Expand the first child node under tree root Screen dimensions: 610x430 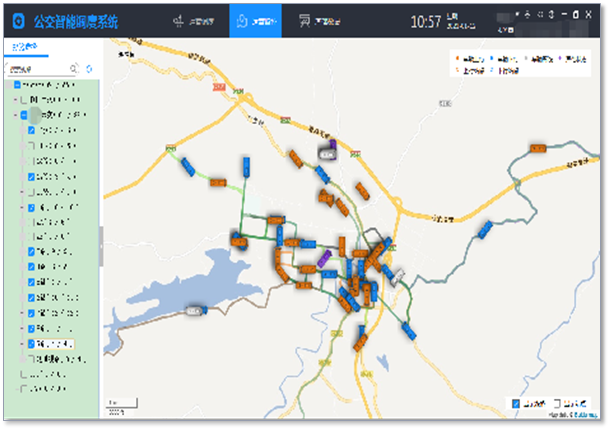point(14,101)
